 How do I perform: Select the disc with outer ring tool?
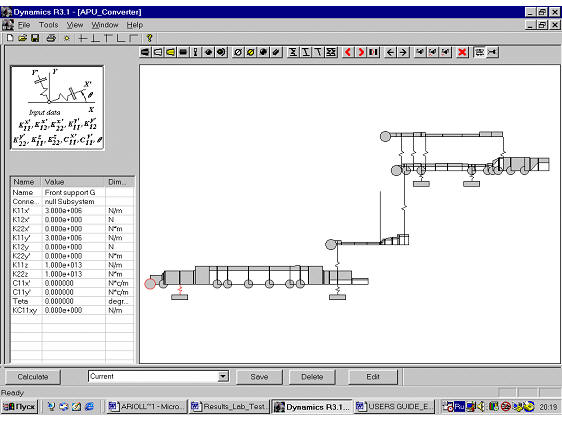(222, 52)
